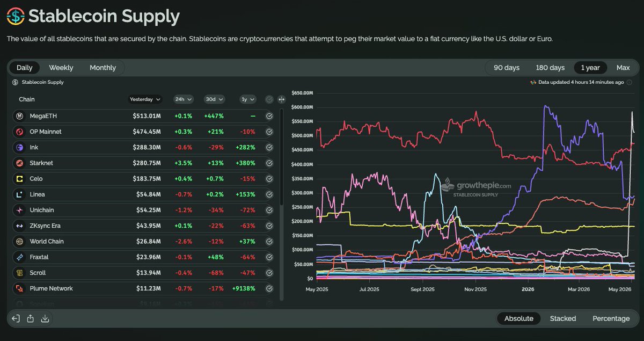Click the Nov 2025 label on chart axis

[x=475, y=289]
